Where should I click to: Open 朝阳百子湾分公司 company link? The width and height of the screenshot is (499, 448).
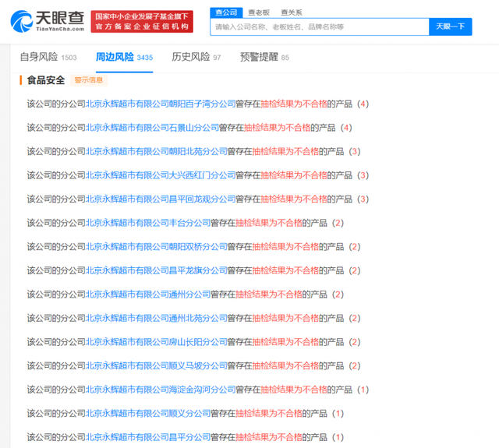tap(161, 104)
